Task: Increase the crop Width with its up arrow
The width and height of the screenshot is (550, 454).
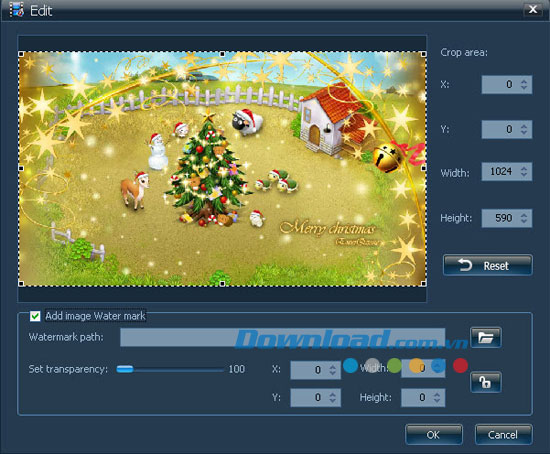Action: 524,168
